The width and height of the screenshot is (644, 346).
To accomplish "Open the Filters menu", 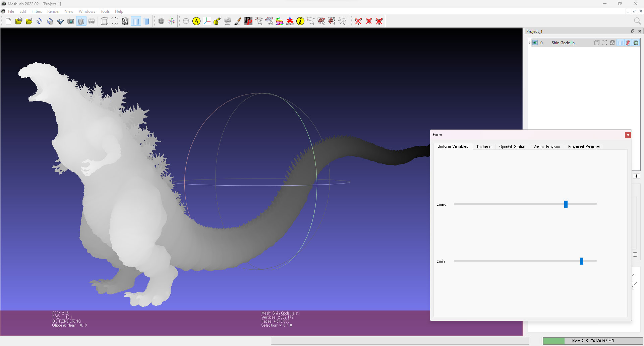I will [37, 11].
